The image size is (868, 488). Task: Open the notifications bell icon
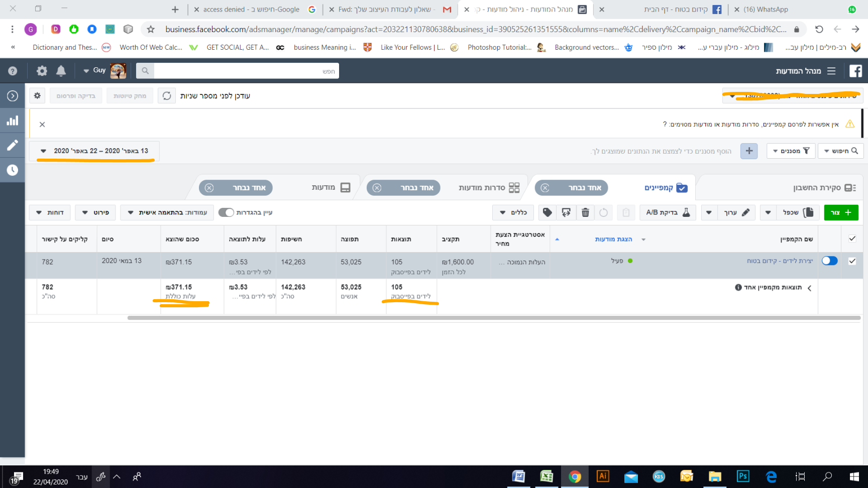pos(61,71)
